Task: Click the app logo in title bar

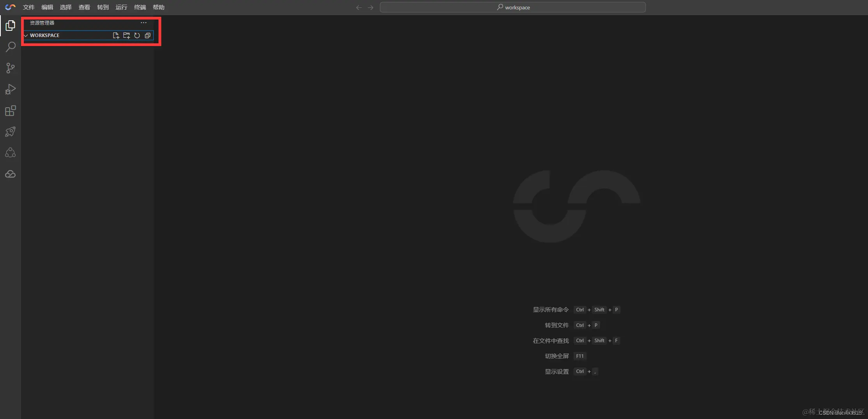Action: point(11,7)
